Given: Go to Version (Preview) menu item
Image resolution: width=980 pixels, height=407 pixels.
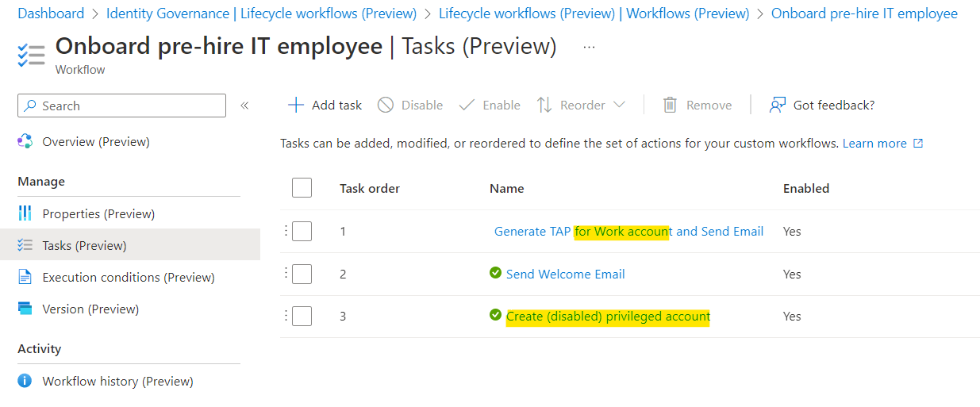Looking at the screenshot, I should coord(90,309).
